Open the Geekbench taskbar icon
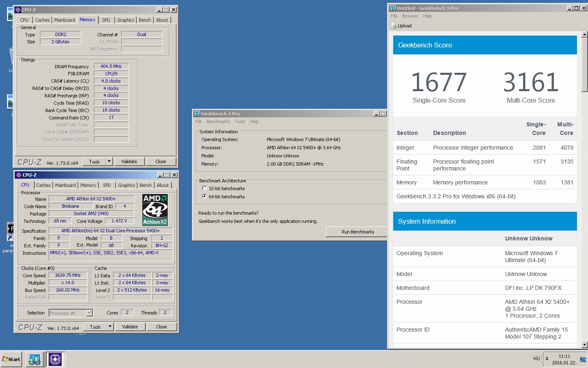 point(35,359)
